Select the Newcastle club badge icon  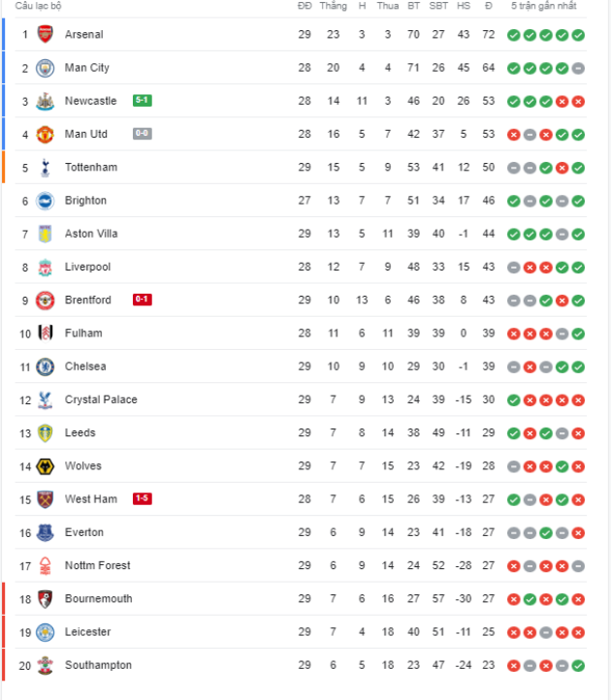click(46, 101)
